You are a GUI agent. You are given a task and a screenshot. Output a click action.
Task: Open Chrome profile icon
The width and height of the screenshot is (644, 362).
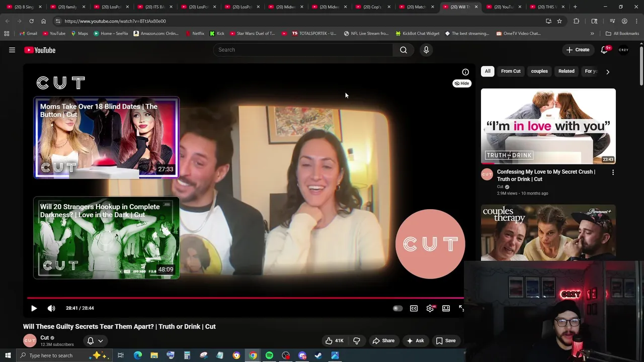624,21
